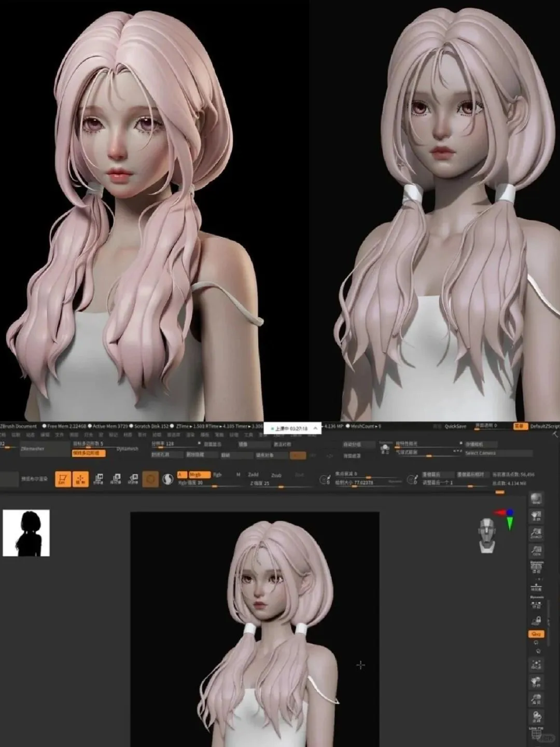Activate the Draw mode button

pyautogui.click(x=80, y=479)
